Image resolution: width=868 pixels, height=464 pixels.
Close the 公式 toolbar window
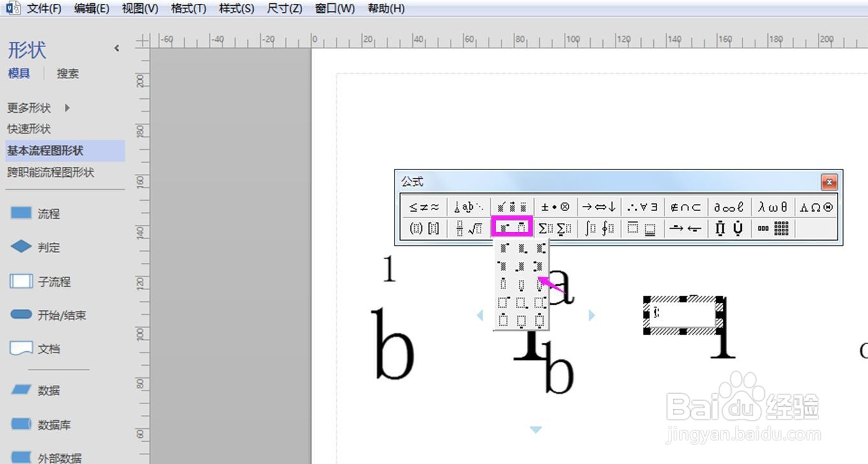[828, 182]
